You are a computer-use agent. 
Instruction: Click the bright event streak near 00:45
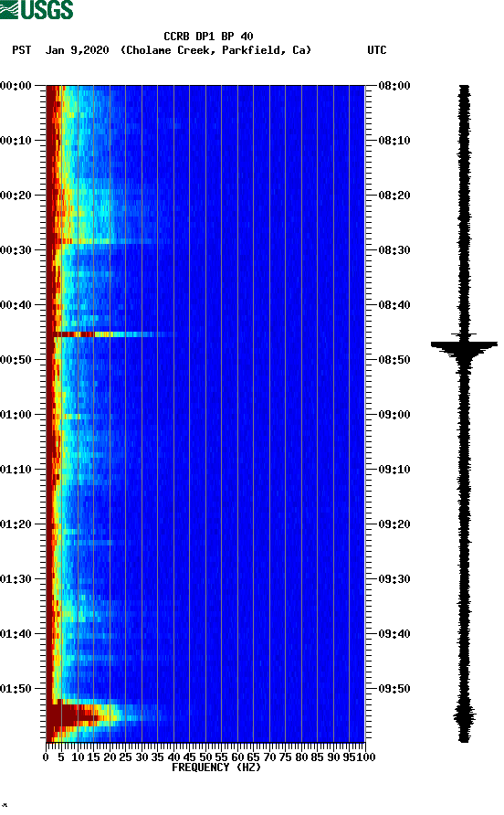coord(111,334)
